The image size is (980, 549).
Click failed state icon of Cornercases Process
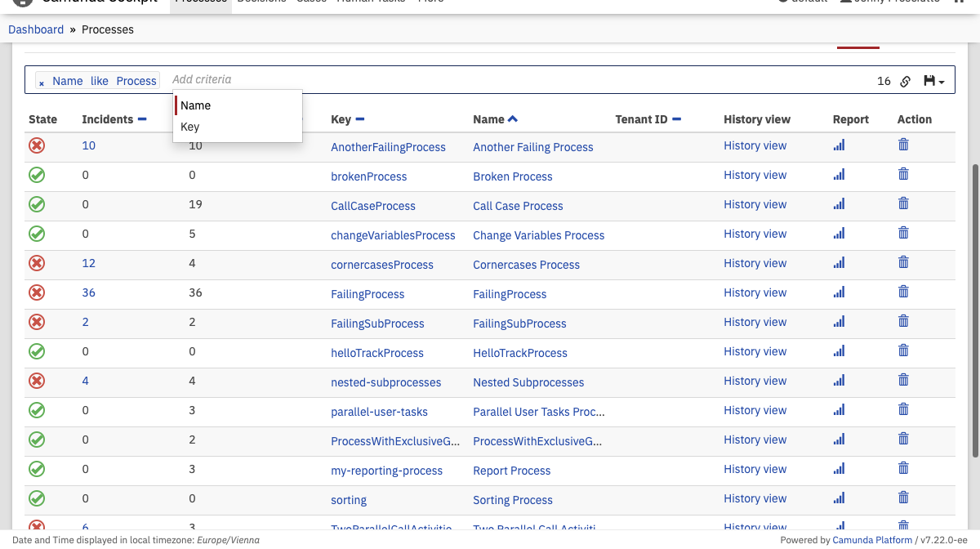click(37, 263)
